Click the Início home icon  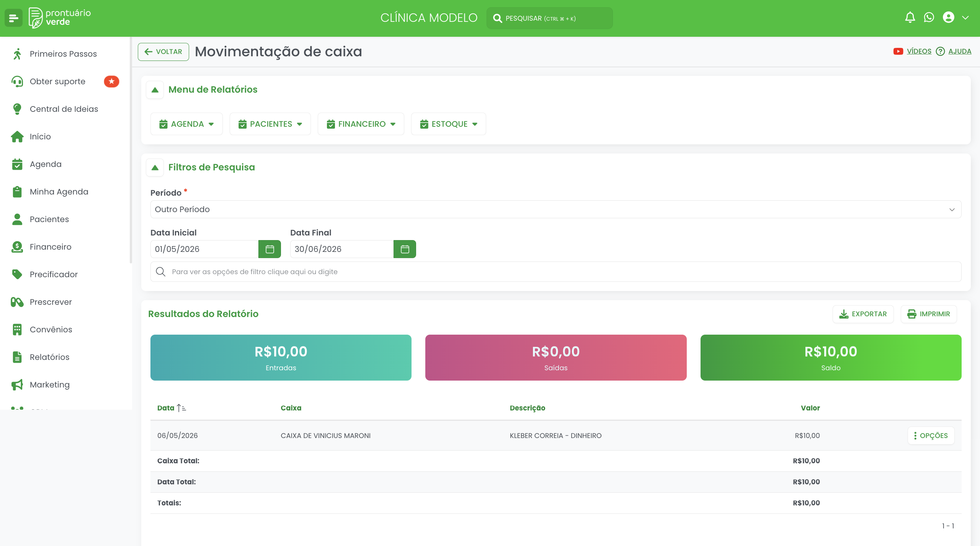[17, 137]
